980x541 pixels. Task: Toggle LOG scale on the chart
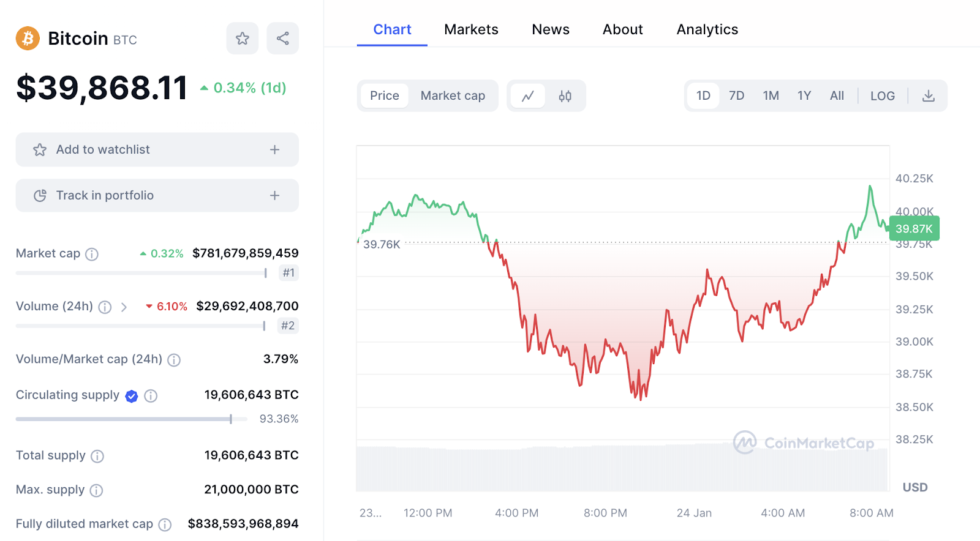point(882,96)
